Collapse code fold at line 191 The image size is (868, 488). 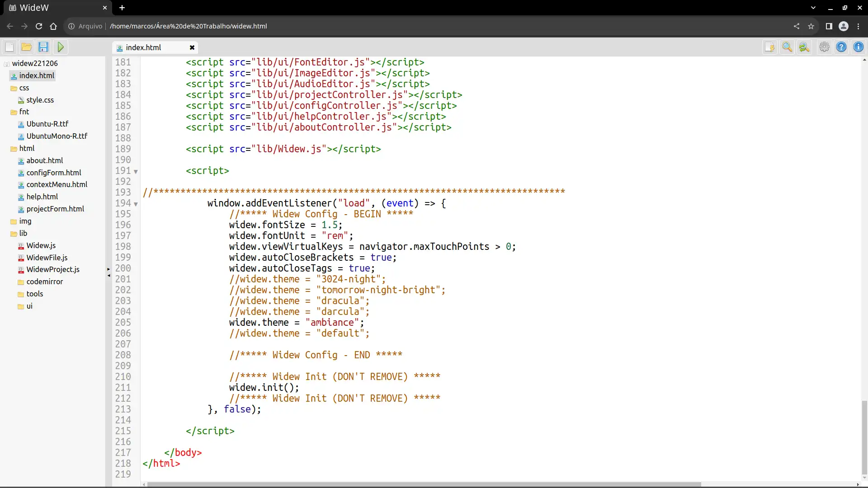(136, 172)
